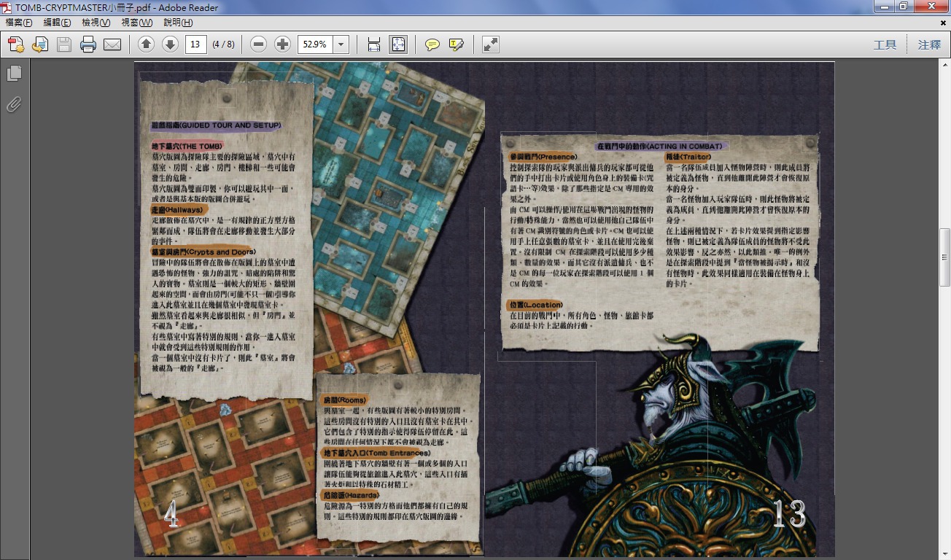Click the Traitor heading text

coord(688,157)
